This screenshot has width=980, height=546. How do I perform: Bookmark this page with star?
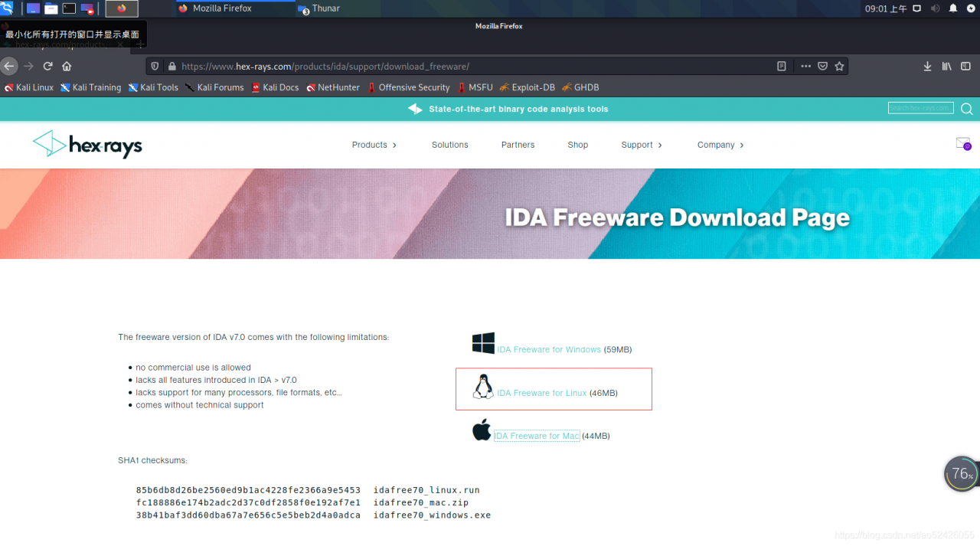point(839,67)
